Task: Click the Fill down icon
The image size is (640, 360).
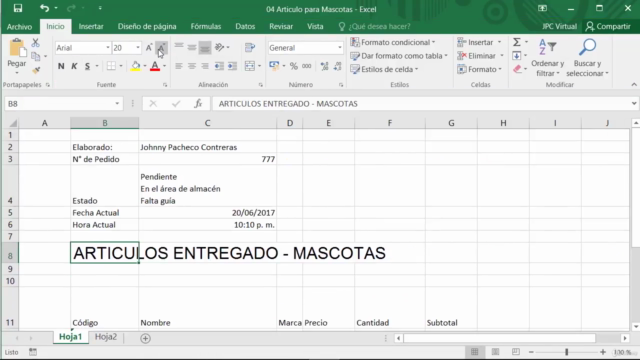Action: coord(517,56)
